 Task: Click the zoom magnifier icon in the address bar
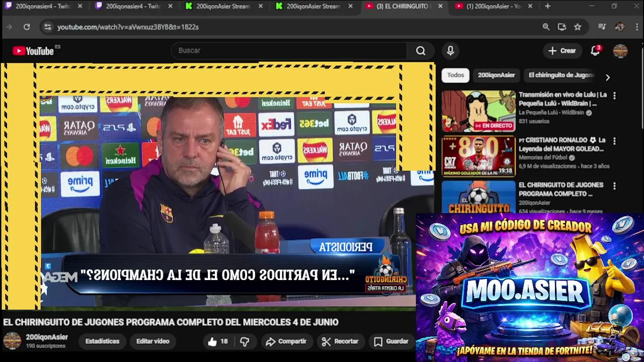click(x=546, y=27)
